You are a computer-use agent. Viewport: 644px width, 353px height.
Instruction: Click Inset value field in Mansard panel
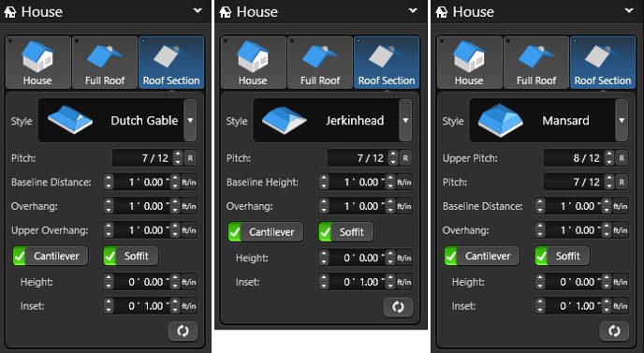(x=574, y=306)
